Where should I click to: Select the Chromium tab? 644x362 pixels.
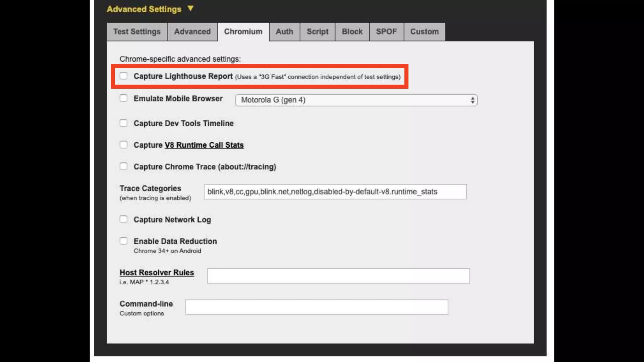[x=243, y=32]
